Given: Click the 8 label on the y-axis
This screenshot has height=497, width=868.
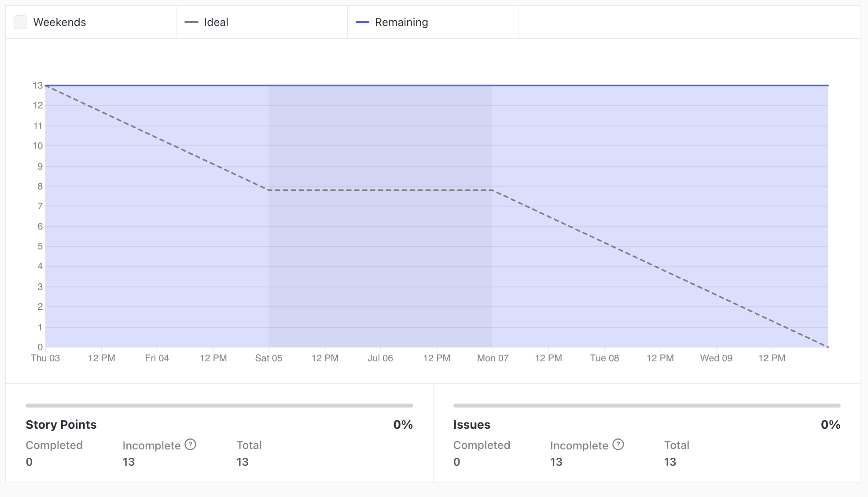Looking at the screenshot, I should tap(40, 186).
